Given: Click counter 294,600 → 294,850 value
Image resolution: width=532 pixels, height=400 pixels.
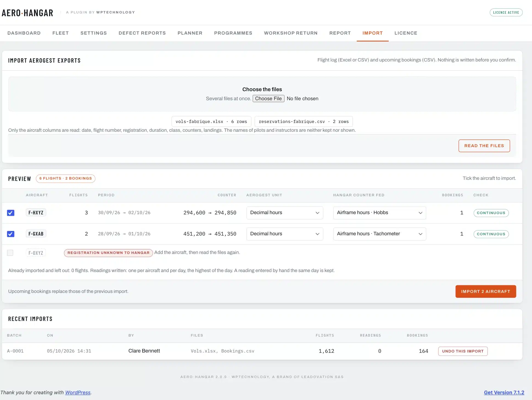Looking at the screenshot, I should click(x=210, y=213).
